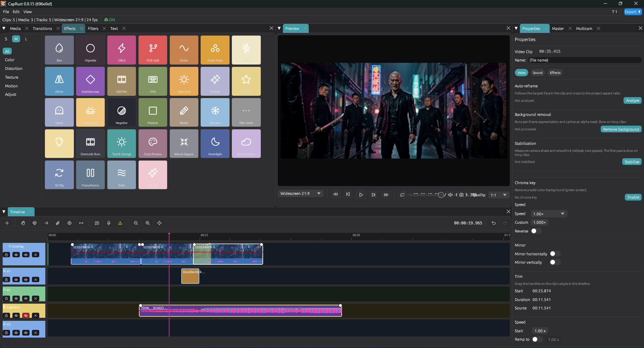Apply the Glitch effect tile
Image resolution: width=644 pixels, height=348 pixels.
pos(121,50)
